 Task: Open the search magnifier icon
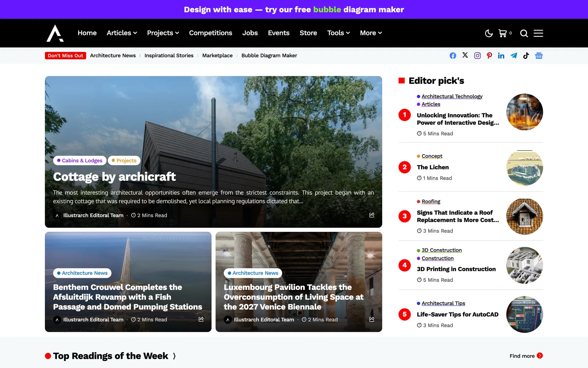(524, 33)
